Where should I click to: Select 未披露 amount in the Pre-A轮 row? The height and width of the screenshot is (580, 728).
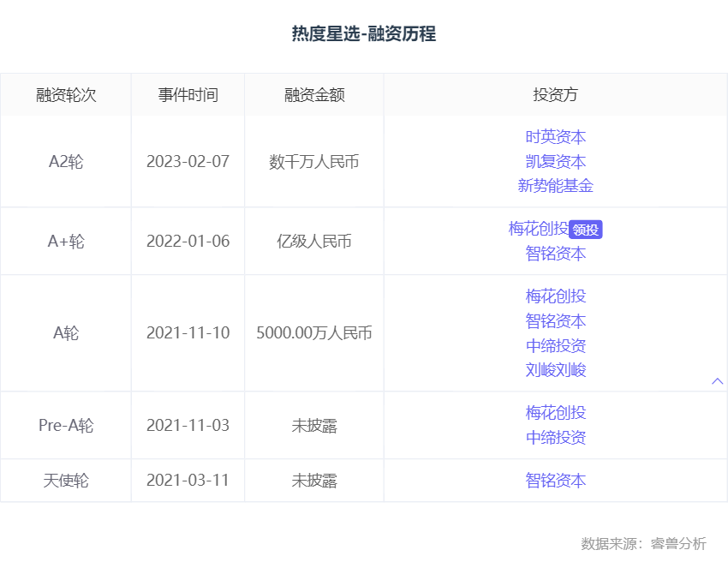(314, 426)
